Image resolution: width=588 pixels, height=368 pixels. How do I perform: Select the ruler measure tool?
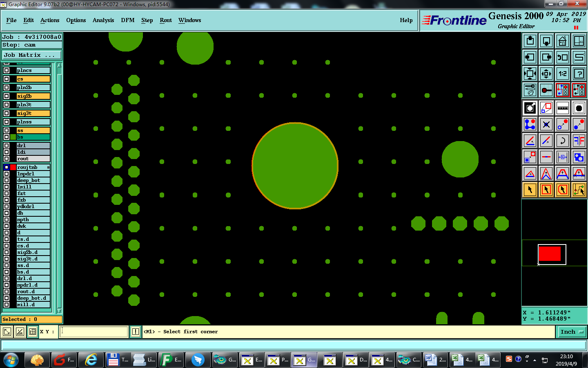(x=563, y=108)
